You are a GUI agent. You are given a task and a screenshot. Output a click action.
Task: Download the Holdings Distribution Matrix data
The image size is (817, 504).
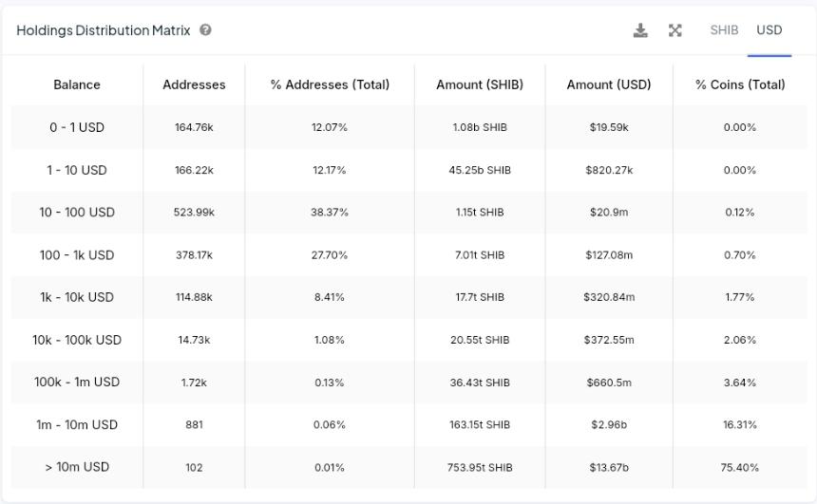pos(640,30)
